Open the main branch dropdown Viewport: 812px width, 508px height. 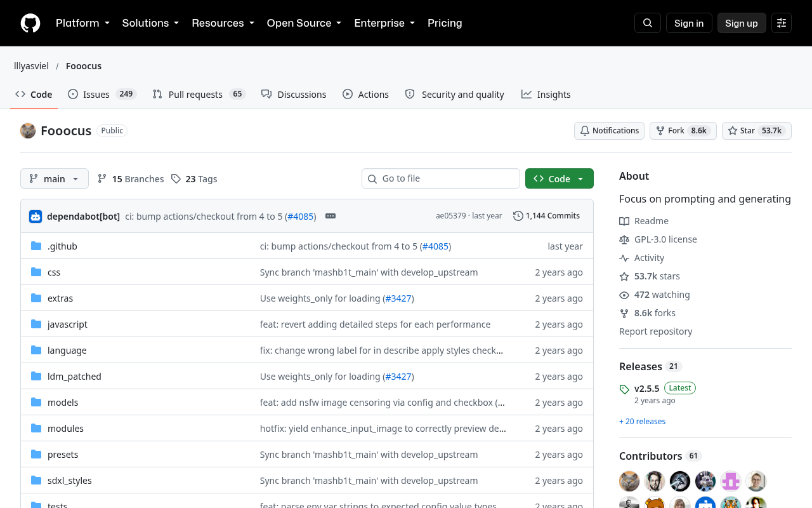55,178
